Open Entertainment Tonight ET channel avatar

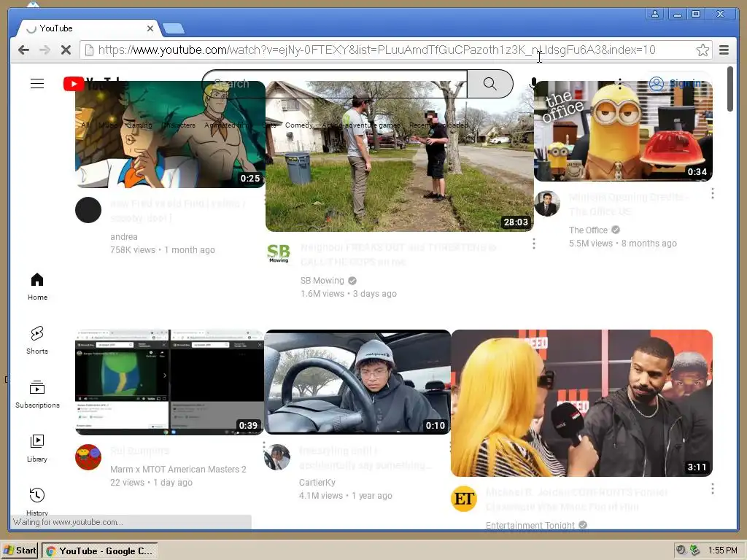[x=464, y=499]
